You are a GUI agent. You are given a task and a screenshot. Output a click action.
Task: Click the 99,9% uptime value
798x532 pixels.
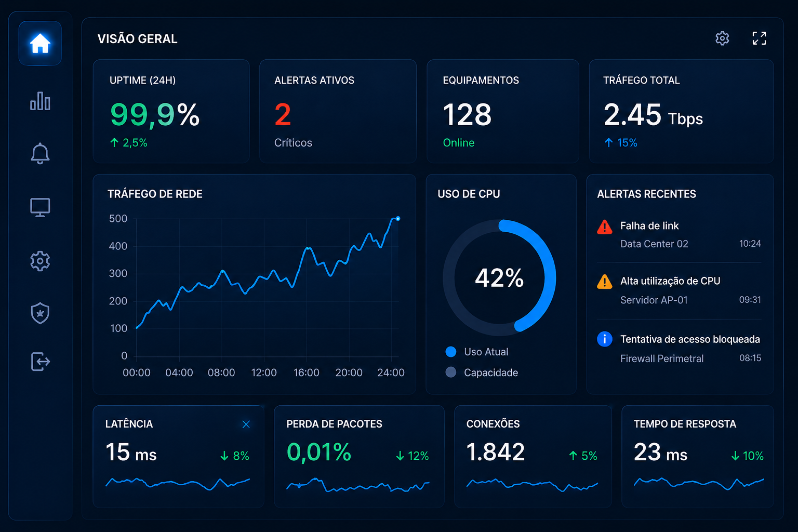click(155, 114)
